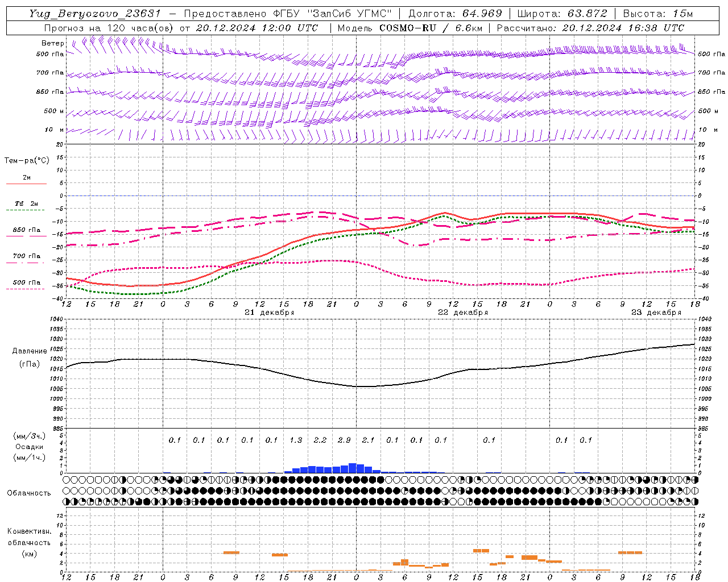
Task: Click the text Предоставлено ФГБУ "ЗапСиб УГМС"
Action: [x=288, y=14]
